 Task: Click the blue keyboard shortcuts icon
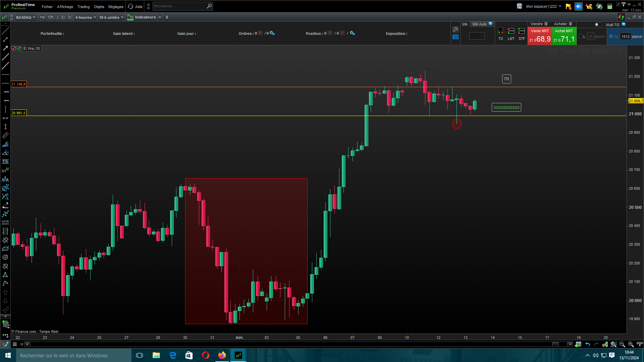coord(455,37)
